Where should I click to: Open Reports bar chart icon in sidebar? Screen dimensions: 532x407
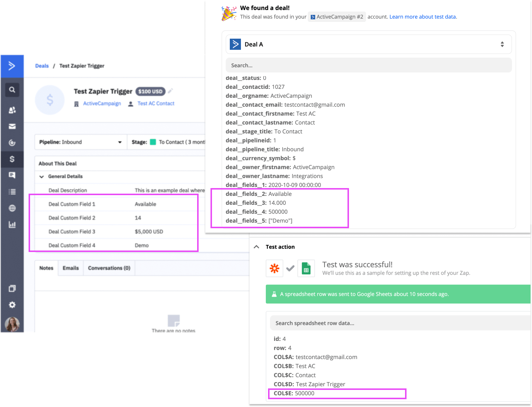[12, 225]
